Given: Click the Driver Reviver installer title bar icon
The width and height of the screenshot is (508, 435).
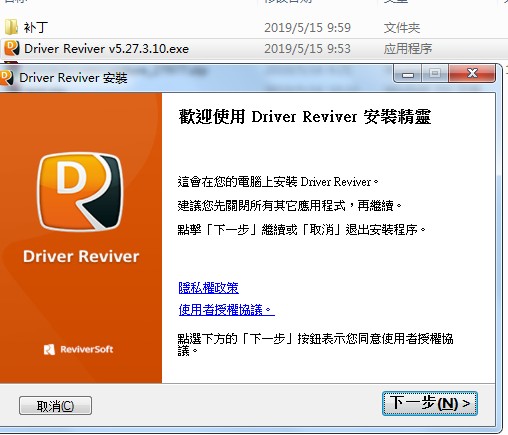Looking at the screenshot, I should pos(6,78).
